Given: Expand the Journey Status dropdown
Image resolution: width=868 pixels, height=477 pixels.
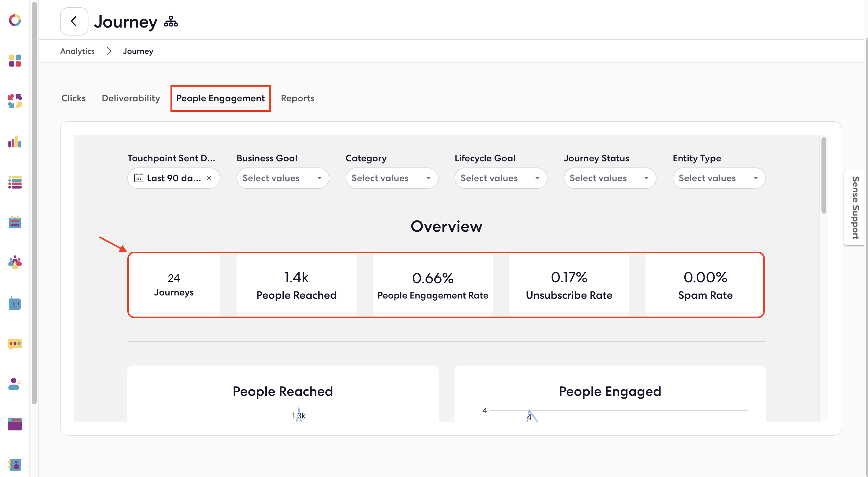Looking at the screenshot, I should [x=610, y=178].
